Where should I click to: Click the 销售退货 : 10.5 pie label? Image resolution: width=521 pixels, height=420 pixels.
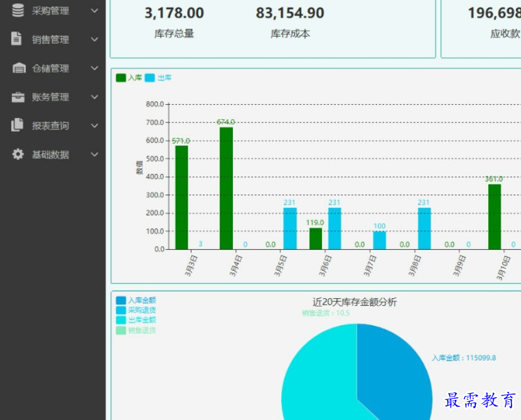pos(326,313)
